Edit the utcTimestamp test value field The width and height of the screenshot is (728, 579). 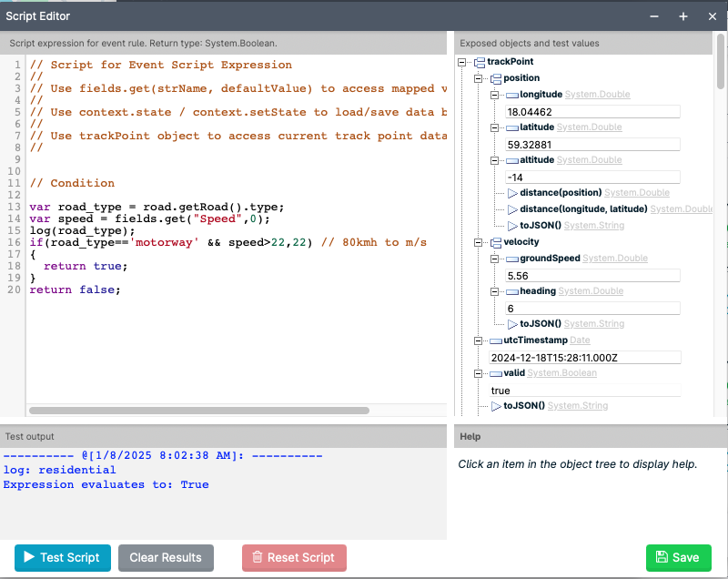pos(585,358)
